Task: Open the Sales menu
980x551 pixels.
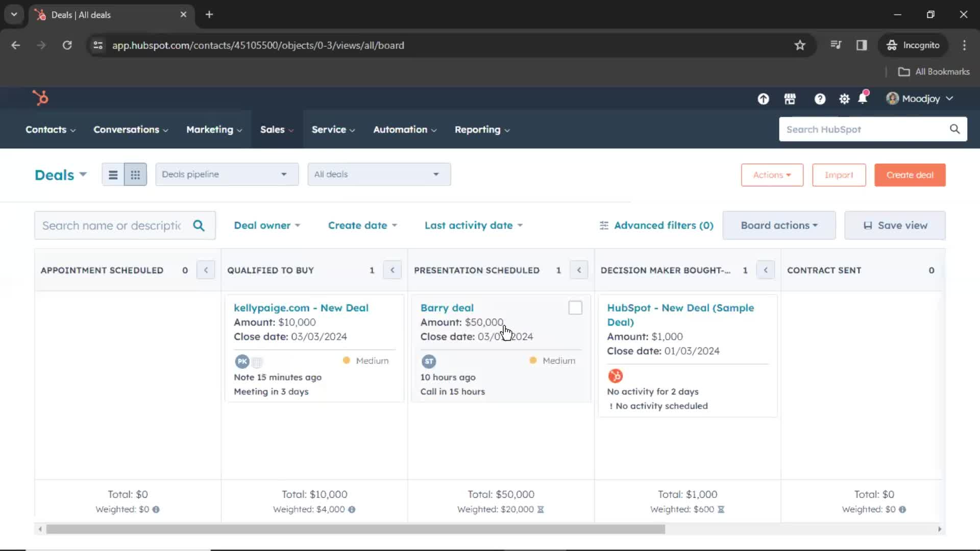Action: 277,130
